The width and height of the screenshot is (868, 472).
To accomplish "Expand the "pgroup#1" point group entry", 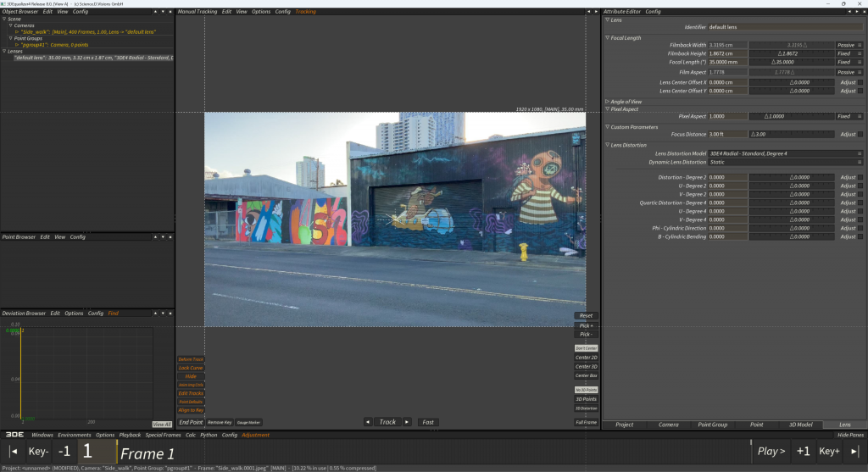I will pyautogui.click(x=17, y=45).
